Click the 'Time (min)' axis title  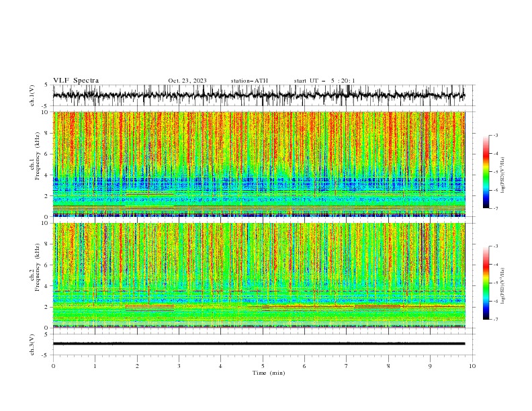269,373
